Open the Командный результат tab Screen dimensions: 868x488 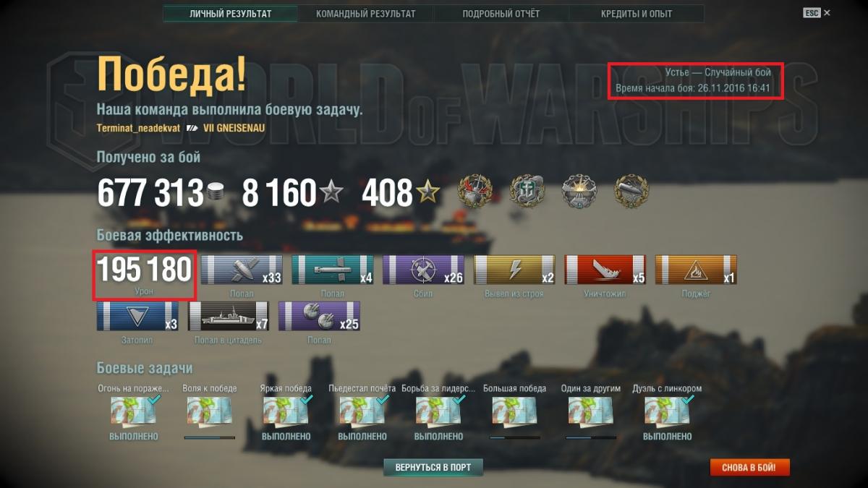pos(365,14)
